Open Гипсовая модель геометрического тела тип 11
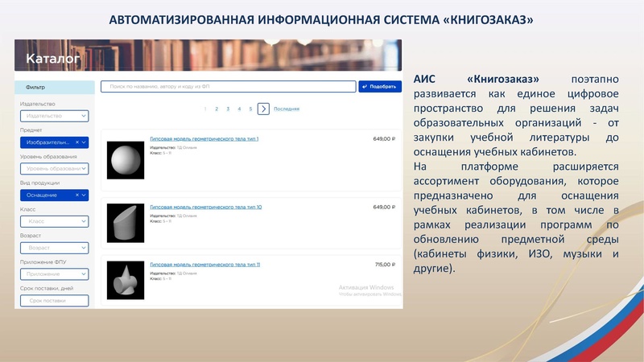The width and height of the screenshot is (644, 362). [205, 265]
